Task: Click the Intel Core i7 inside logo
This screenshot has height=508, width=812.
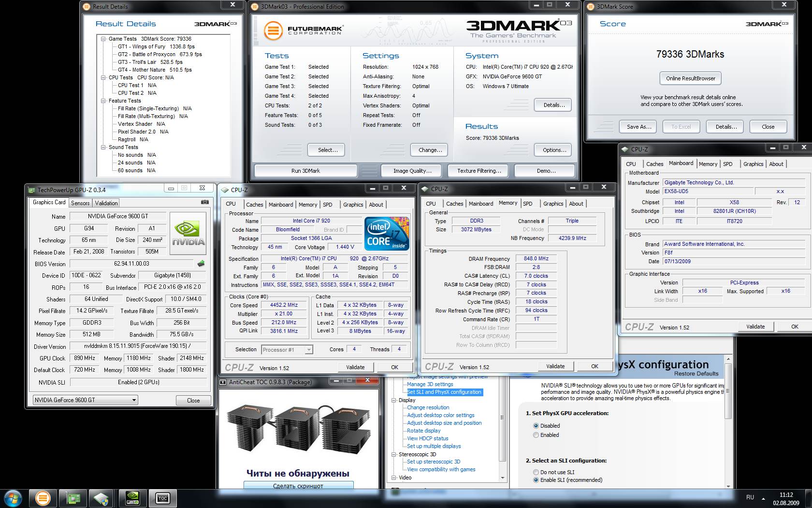Action: coord(387,233)
